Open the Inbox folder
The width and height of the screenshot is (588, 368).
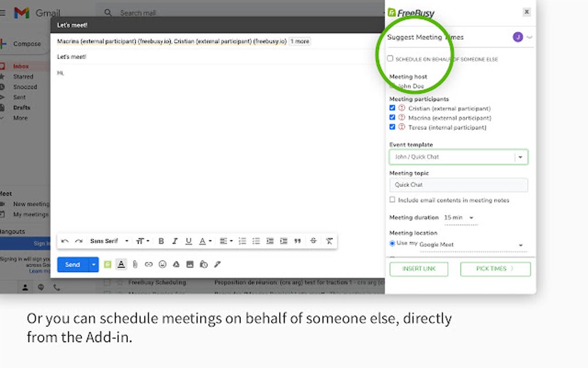point(21,66)
